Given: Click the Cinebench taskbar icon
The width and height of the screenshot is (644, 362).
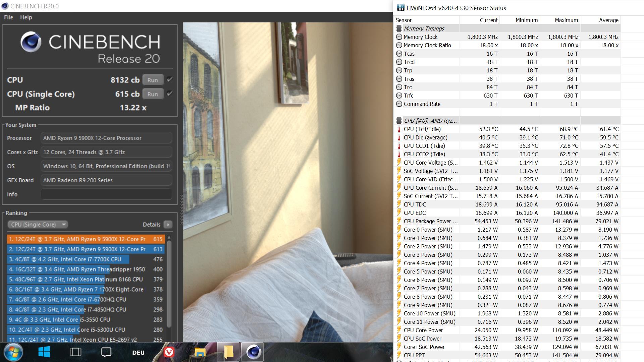Looking at the screenshot, I should pos(254,352).
